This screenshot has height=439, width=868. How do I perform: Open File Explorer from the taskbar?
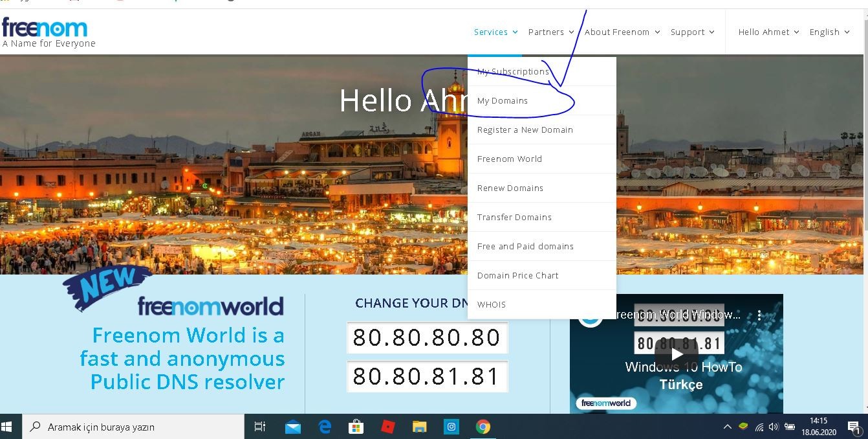click(x=420, y=427)
